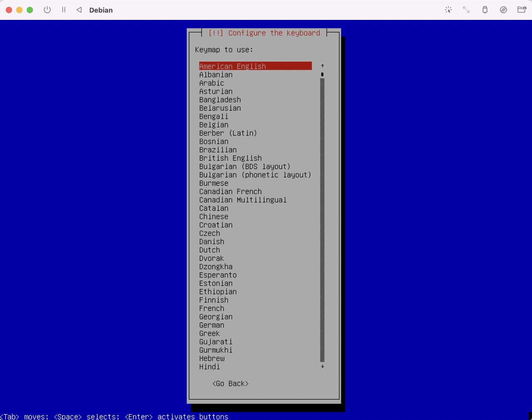The width and height of the screenshot is (532, 420).
Task: Select the German keymap
Action: click(x=212, y=325)
